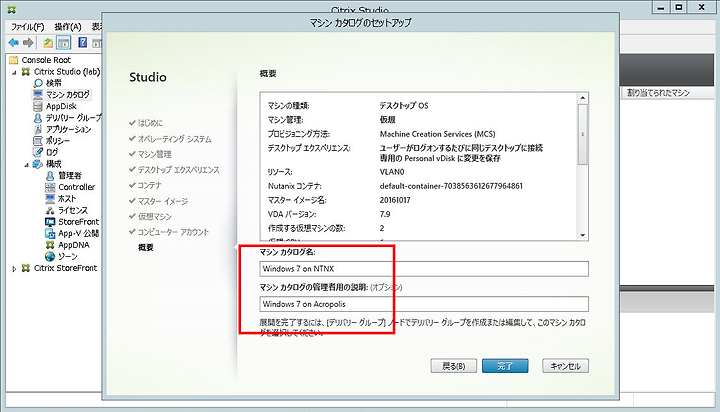Click the management description input field
720x412 pixels.
tap(424, 304)
